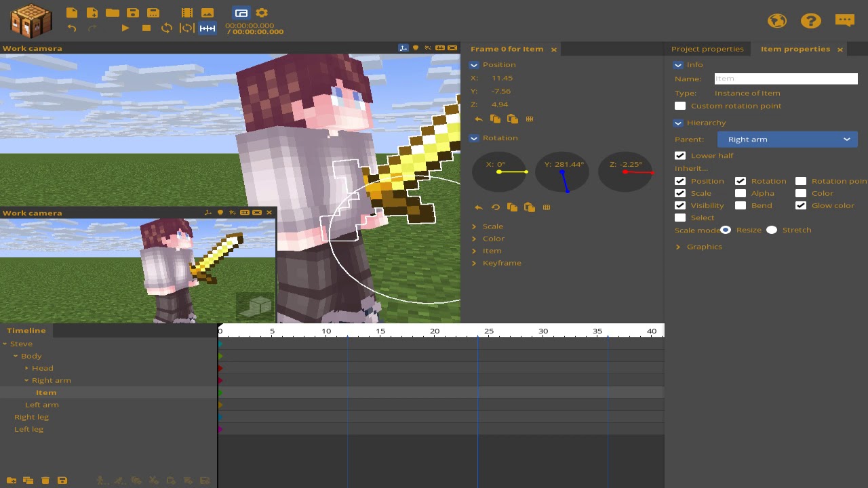Open settings with the gear icon
Viewport: 868px width, 488px height.
tap(262, 13)
